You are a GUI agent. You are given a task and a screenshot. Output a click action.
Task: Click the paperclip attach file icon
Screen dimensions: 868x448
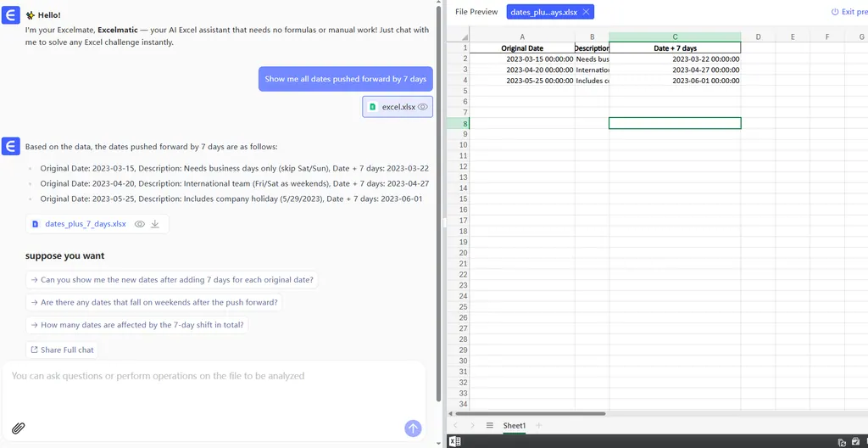tap(18, 428)
